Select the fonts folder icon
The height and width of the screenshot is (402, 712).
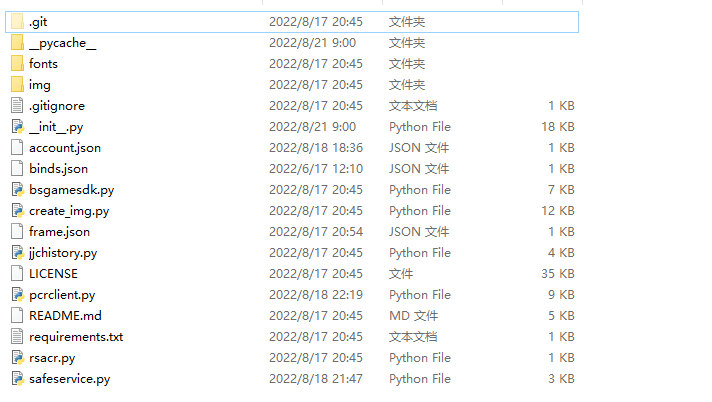tap(17, 64)
